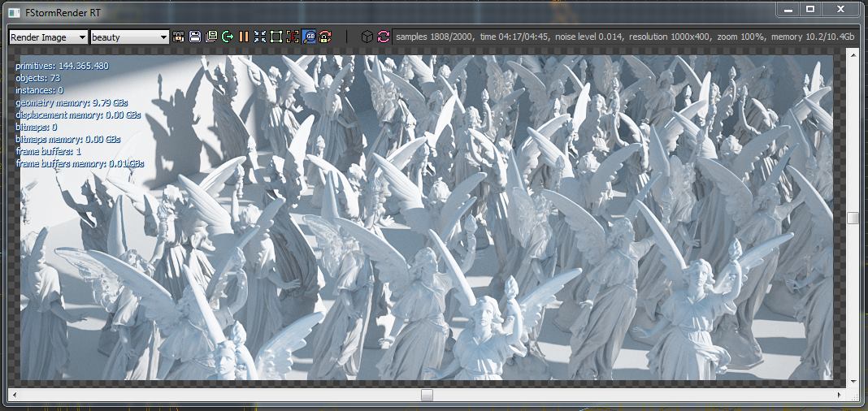The height and width of the screenshot is (411, 868).
Task: Close the FStormRender RT window
Action: (x=841, y=9)
